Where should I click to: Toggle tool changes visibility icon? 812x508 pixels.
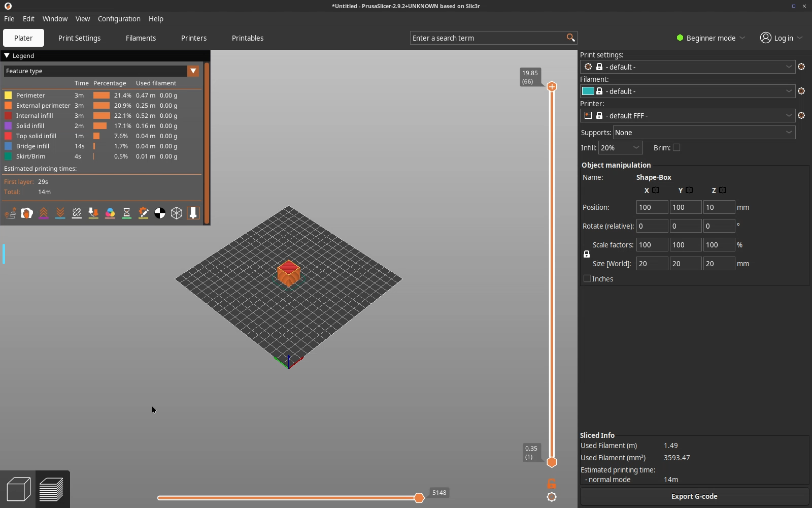93,213
